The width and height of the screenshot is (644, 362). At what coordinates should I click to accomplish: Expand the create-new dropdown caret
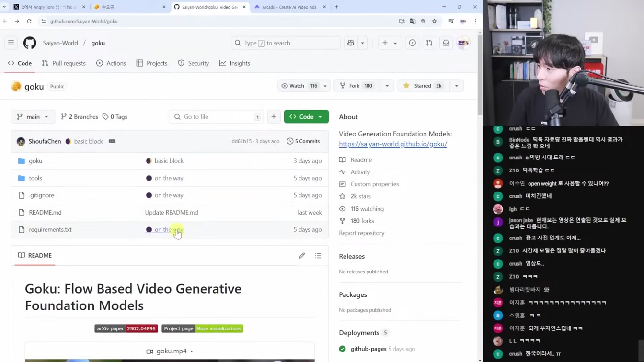tap(395, 43)
